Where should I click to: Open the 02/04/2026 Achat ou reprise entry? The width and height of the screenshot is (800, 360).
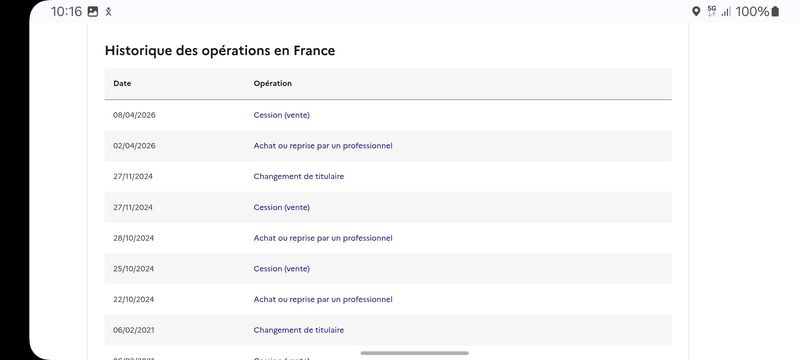click(x=323, y=146)
